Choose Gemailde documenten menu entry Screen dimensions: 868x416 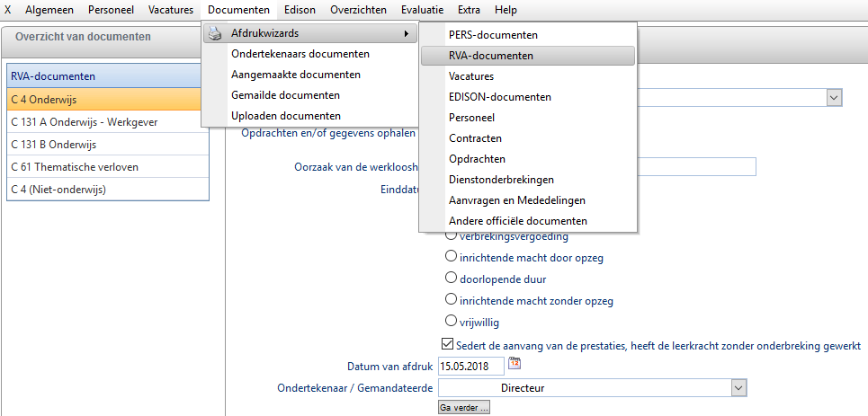click(285, 95)
